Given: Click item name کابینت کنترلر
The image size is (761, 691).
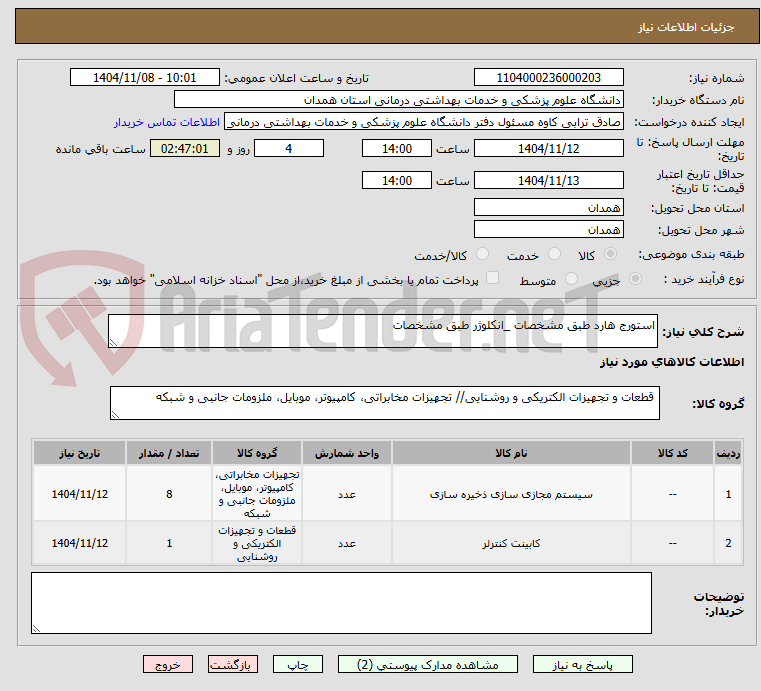Looking at the screenshot, I should coord(511,543).
